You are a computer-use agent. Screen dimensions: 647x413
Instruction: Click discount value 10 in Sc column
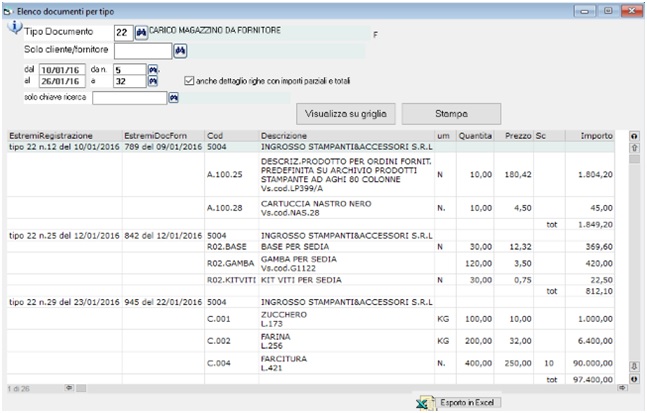click(x=549, y=363)
